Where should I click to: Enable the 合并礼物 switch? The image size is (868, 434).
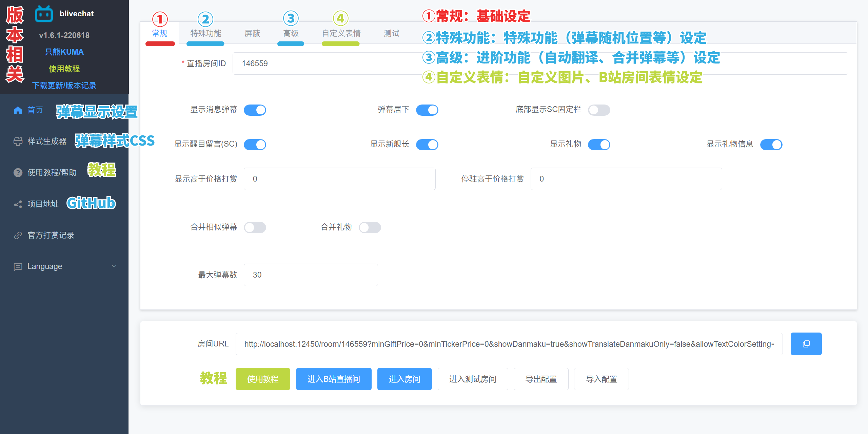tap(370, 227)
